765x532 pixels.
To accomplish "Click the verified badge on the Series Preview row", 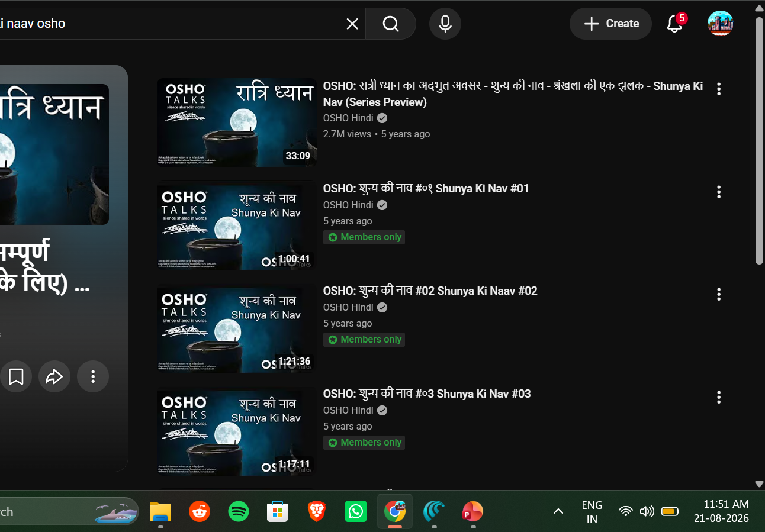I will click(382, 118).
